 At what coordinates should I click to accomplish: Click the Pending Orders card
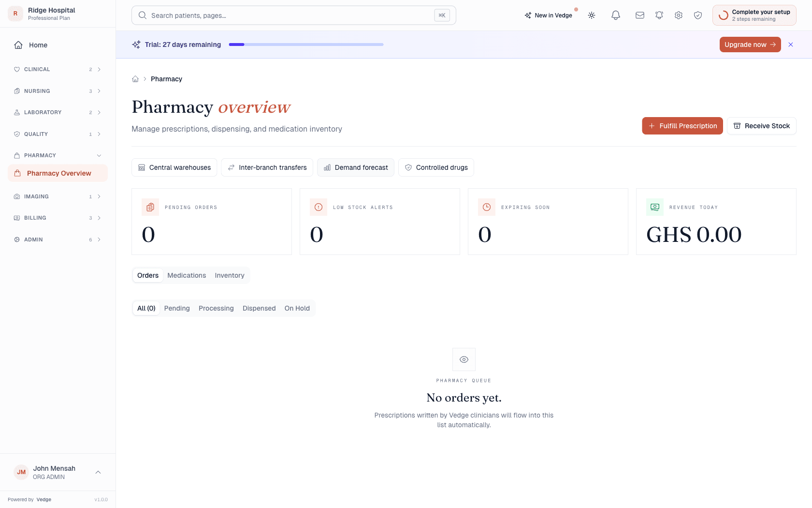[x=212, y=222]
